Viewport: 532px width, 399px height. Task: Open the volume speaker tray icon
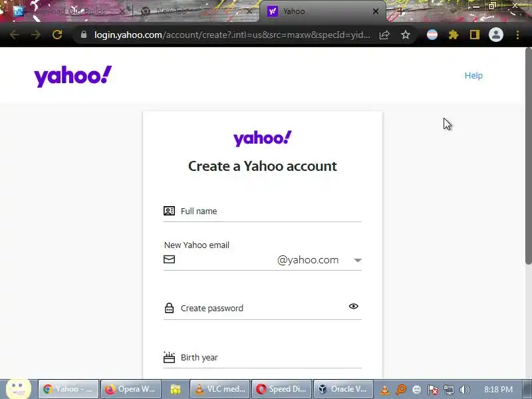[x=464, y=390]
